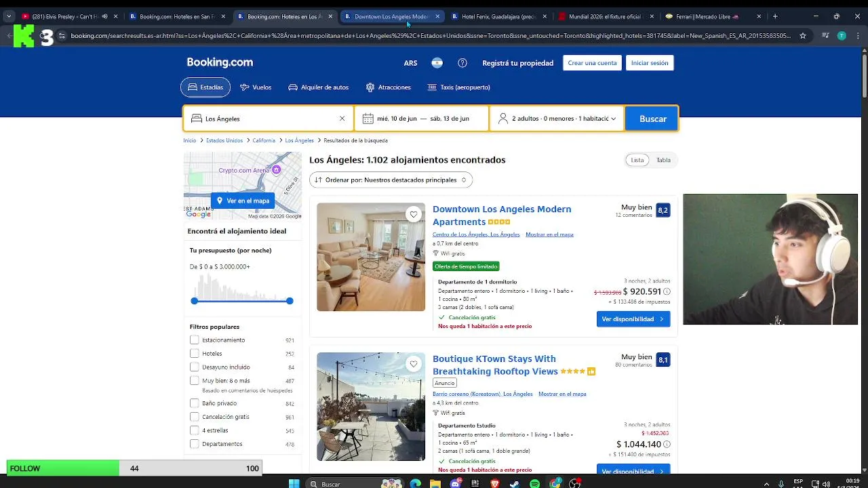
Task: Open Spotify from the taskbar
Action: coord(534,483)
